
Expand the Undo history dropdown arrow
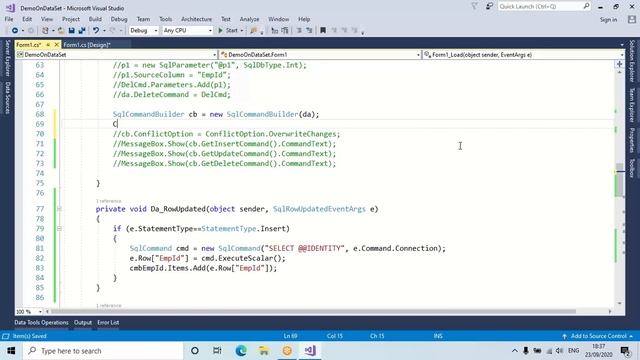pyautogui.click(x=104, y=31)
